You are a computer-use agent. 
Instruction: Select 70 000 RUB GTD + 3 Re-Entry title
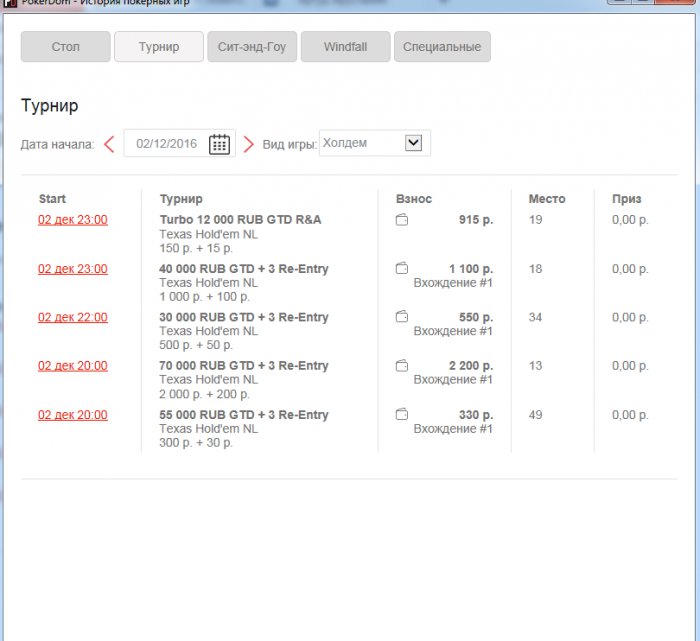click(244, 366)
